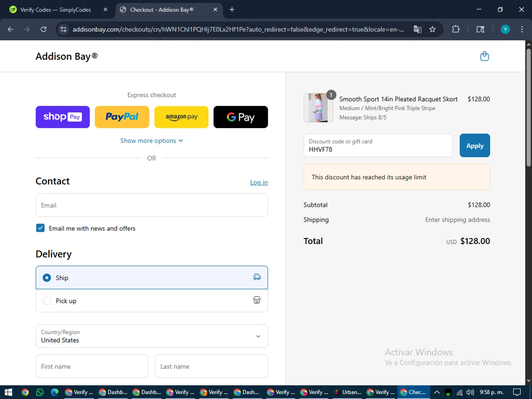Click the delivery truck icon in Ship row

pyautogui.click(x=257, y=277)
